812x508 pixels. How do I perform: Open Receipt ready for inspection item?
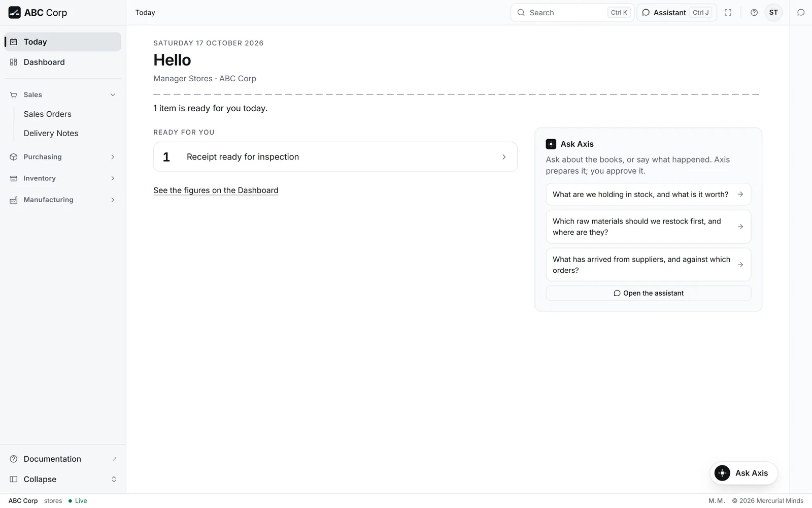335,157
